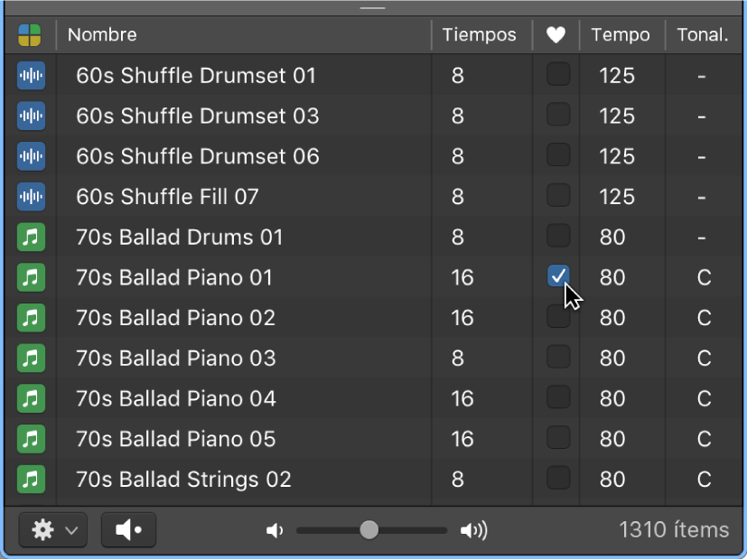Click audio waveform icon for 60s Shuffle Fill 07
This screenshot has height=560, width=747.
coord(31,197)
